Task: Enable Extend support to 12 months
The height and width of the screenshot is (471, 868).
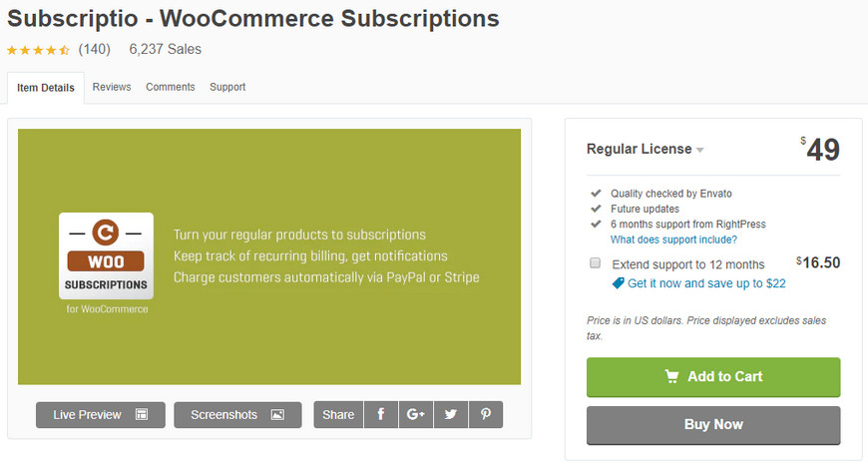Action: point(595,262)
